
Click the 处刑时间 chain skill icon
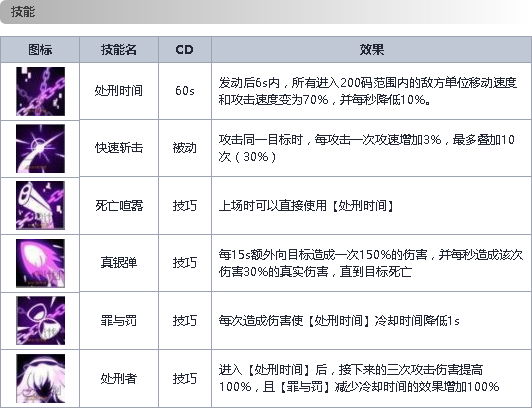tap(40, 91)
